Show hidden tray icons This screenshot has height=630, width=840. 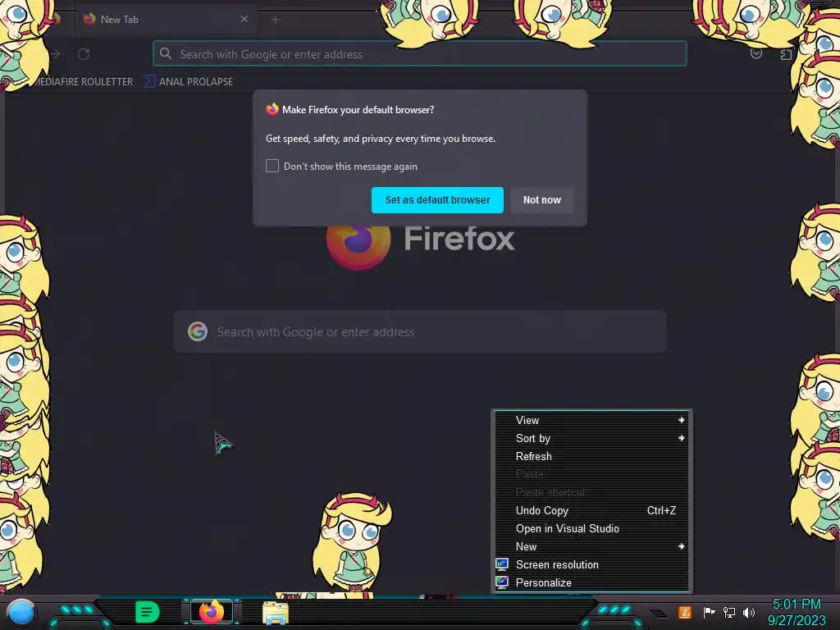(660, 614)
